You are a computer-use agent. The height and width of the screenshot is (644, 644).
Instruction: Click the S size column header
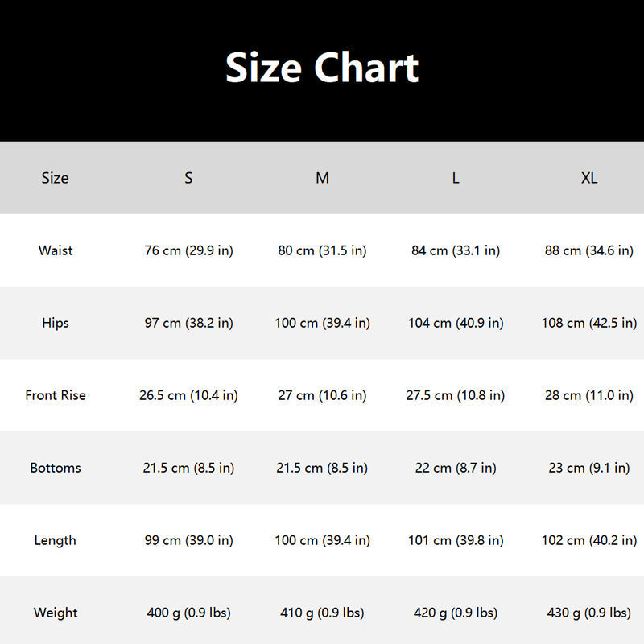[x=188, y=178]
